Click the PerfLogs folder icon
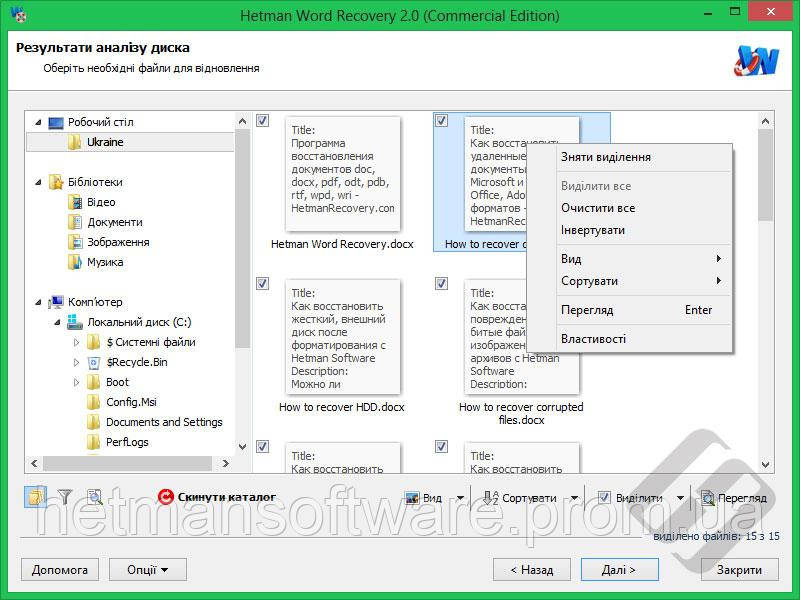The width and height of the screenshot is (800, 600). [94, 442]
